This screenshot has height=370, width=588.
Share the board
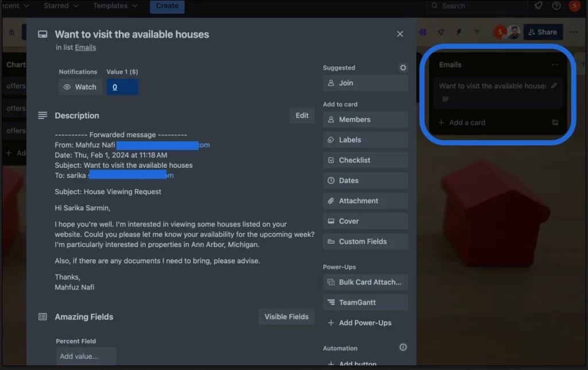(543, 32)
